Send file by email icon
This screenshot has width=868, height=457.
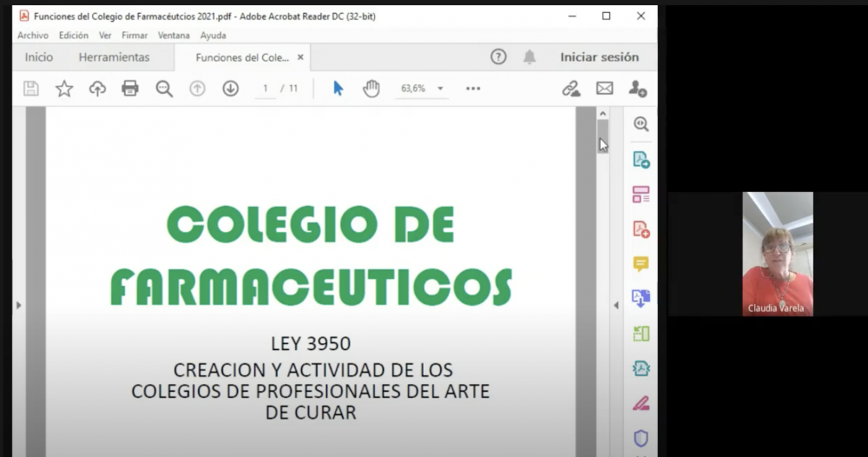[x=604, y=89]
